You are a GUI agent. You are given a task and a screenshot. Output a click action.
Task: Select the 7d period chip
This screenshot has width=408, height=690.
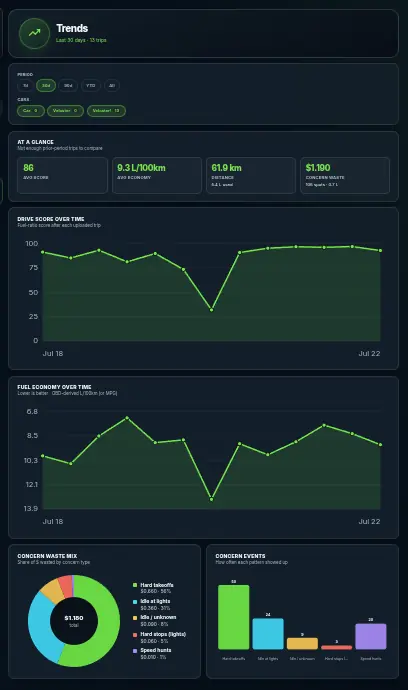(x=26, y=85)
